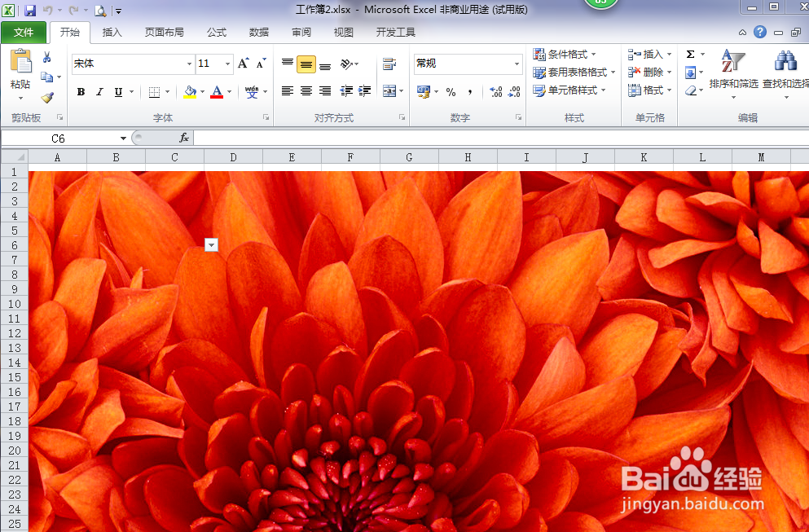Click inside the formula bar

click(x=501, y=138)
